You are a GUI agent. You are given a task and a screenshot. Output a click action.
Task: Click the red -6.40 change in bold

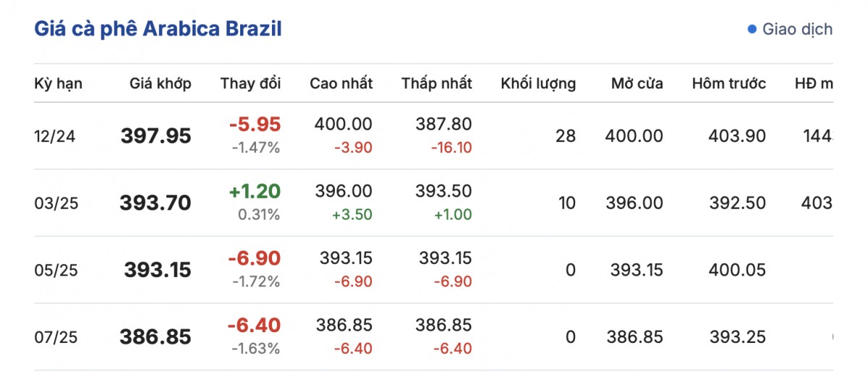(254, 325)
